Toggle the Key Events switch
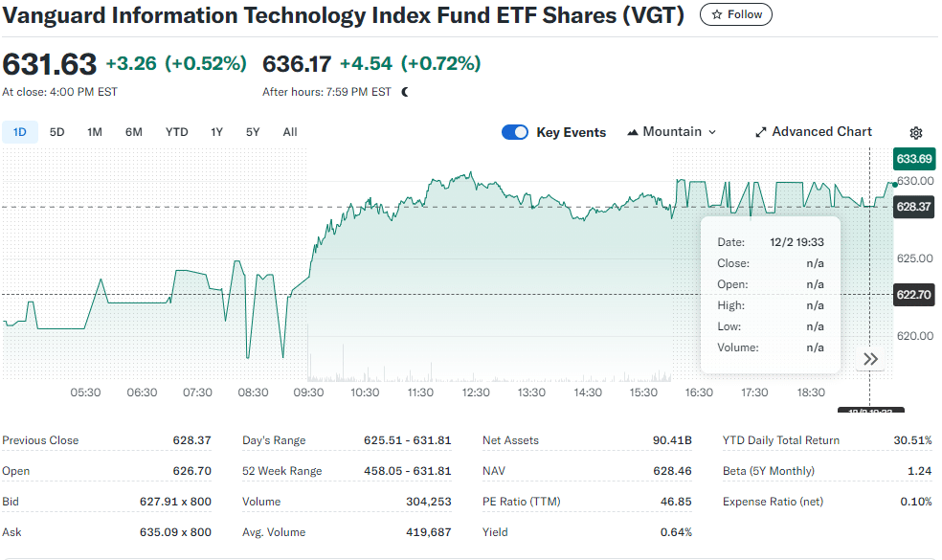Screen dimensions: 942x560 tap(515, 132)
